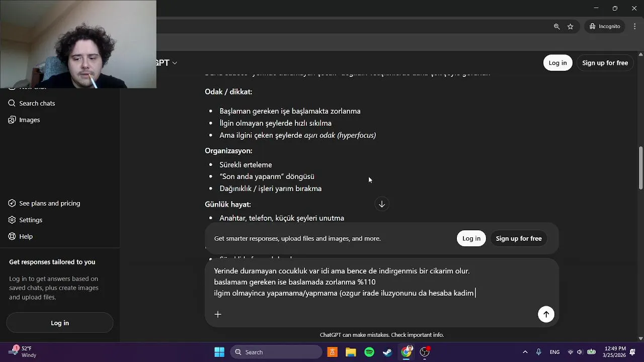The height and width of the screenshot is (362, 644).
Task: Open the Windows Start menu
Action: click(x=219, y=352)
